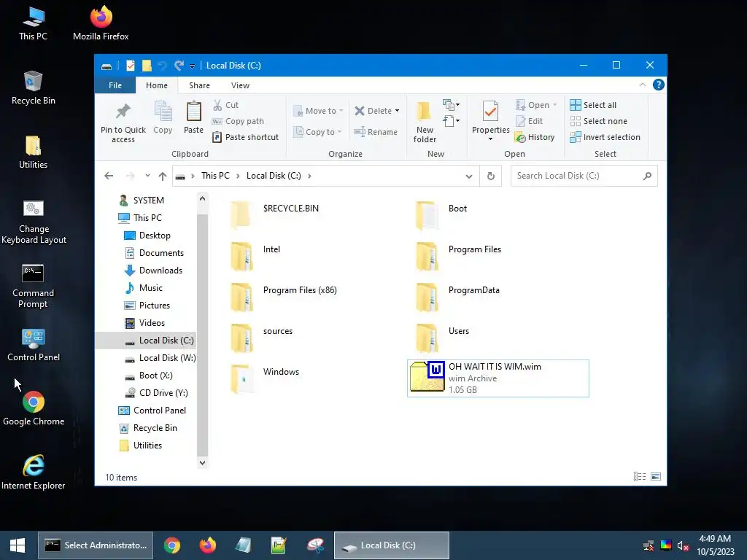The image size is (747, 560).
Task: Switch to Details view in the status bar
Action: [x=640, y=477]
